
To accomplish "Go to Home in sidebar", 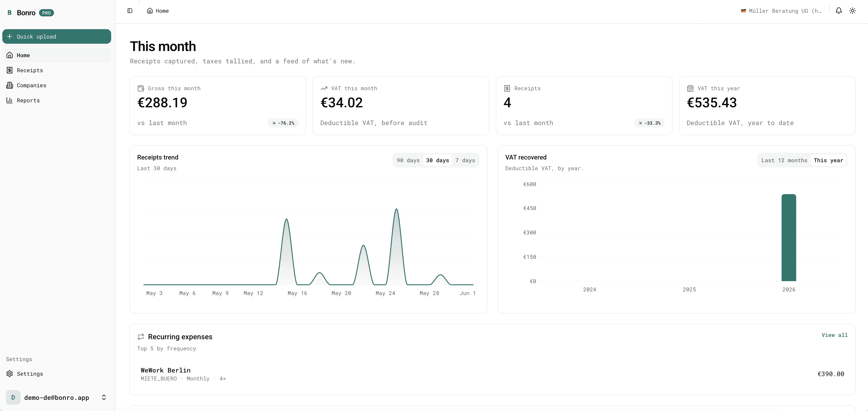I will [56, 55].
